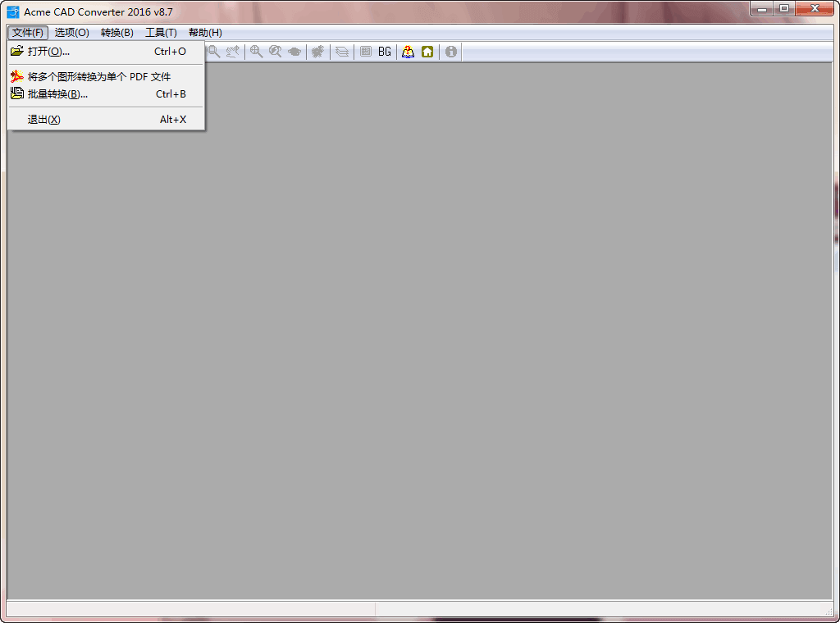This screenshot has width=840, height=623.
Task: Maximize the Acme CAD Converter window
Action: pyautogui.click(x=784, y=8)
